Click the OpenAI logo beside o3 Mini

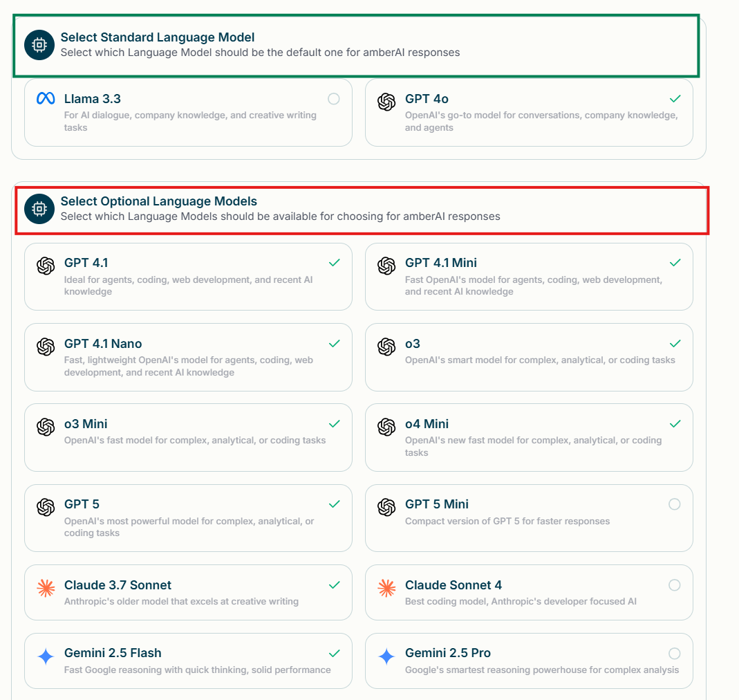[46, 427]
